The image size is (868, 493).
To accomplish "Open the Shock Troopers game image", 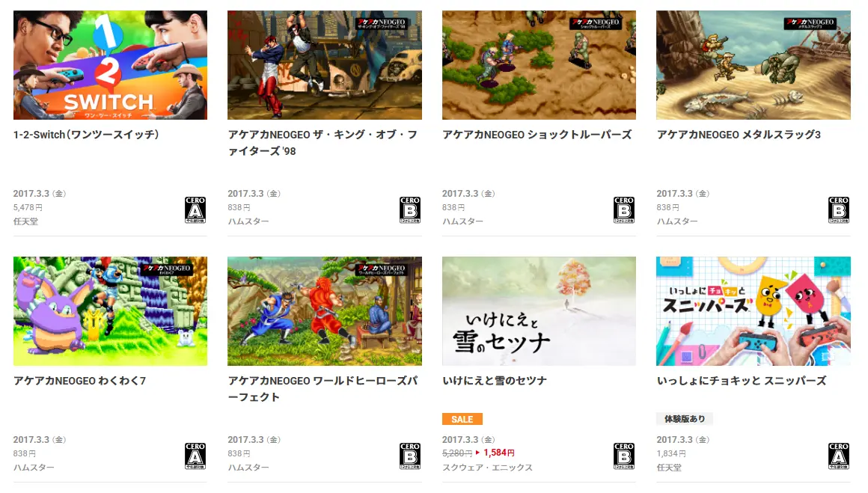I will coord(539,65).
